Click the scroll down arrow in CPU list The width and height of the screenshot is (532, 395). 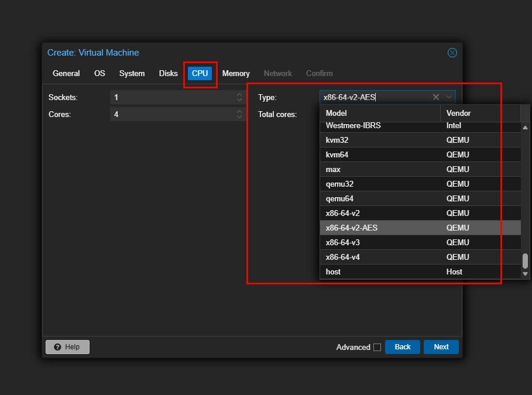(x=525, y=273)
